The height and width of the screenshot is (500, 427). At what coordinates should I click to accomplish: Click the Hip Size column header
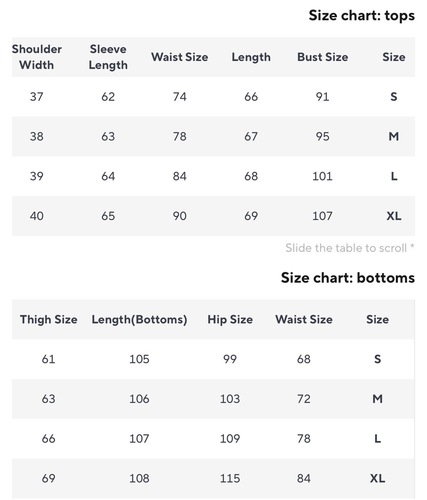click(x=230, y=319)
